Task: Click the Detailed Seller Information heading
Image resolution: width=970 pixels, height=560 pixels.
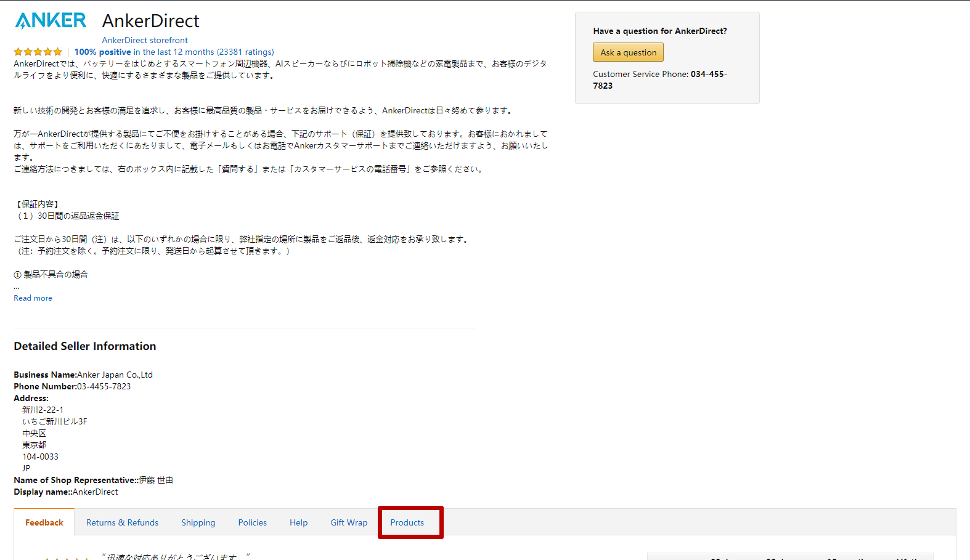Action: pyautogui.click(x=85, y=346)
